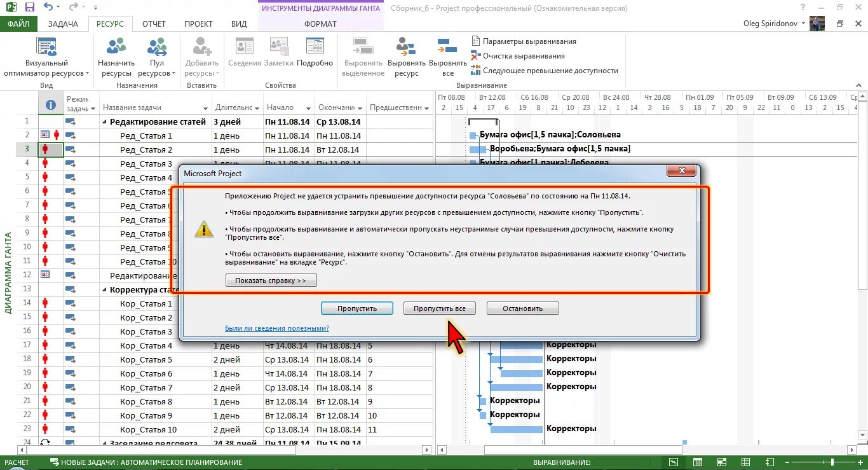868x470 pixels.
Task: Click calendar indicator icon in row 12
Action: tap(45, 274)
